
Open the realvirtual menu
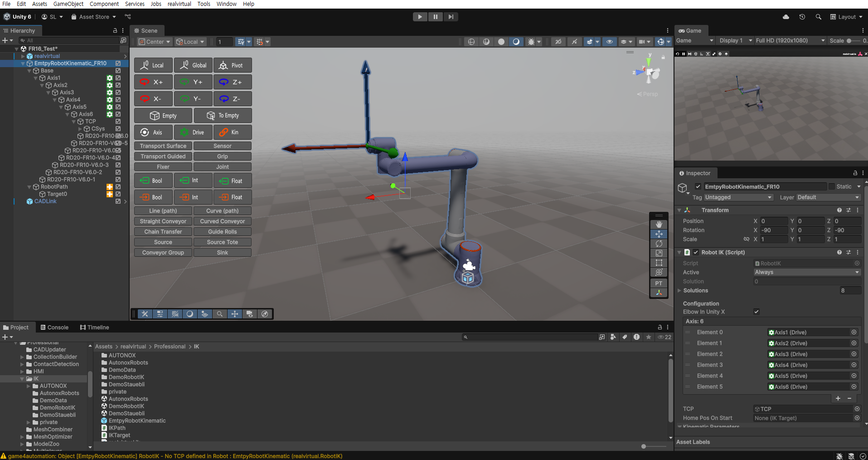(x=179, y=4)
